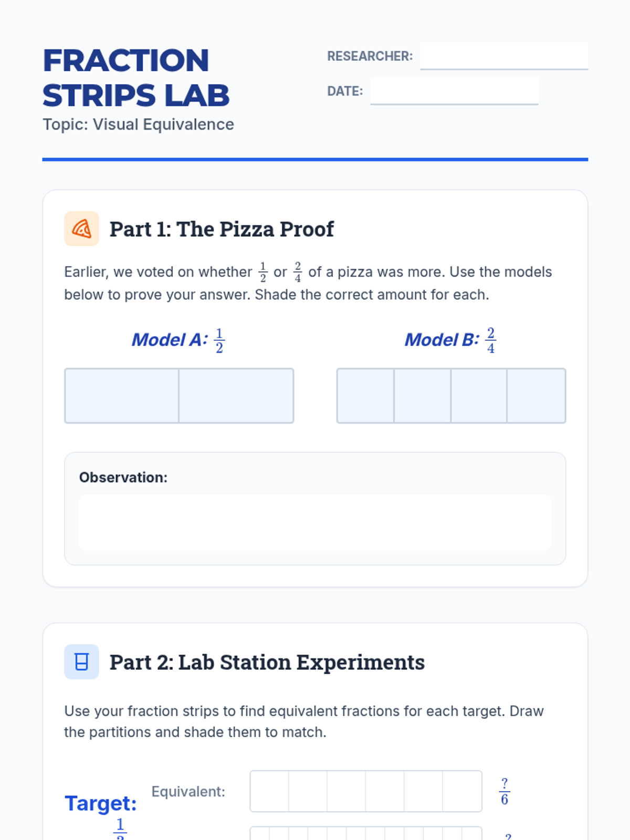The image size is (630, 840).
Task: Click the pizza slice icon
Action: [81, 229]
